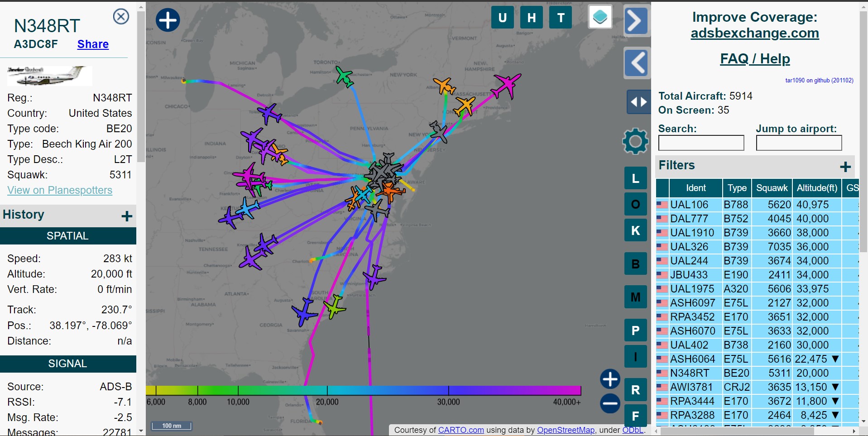Click the OpenStreetMap attribution link

click(566, 430)
